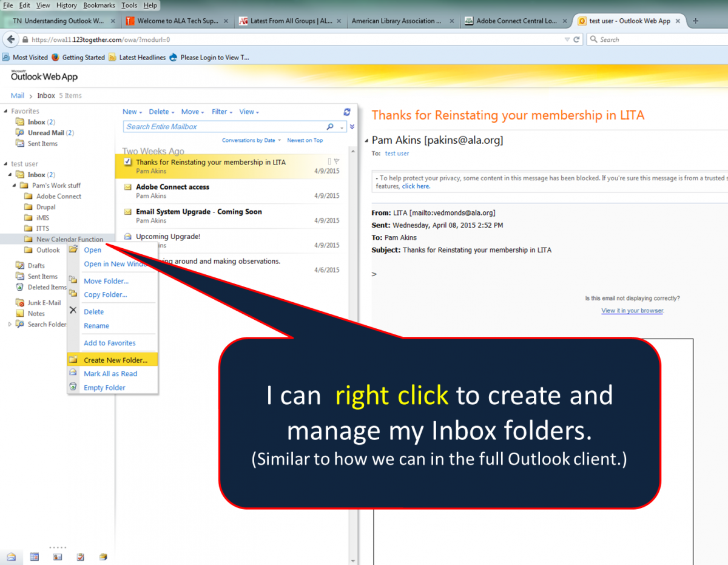Switch to the Adobe Connect Central tab
728x565 pixels.
tap(515, 21)
